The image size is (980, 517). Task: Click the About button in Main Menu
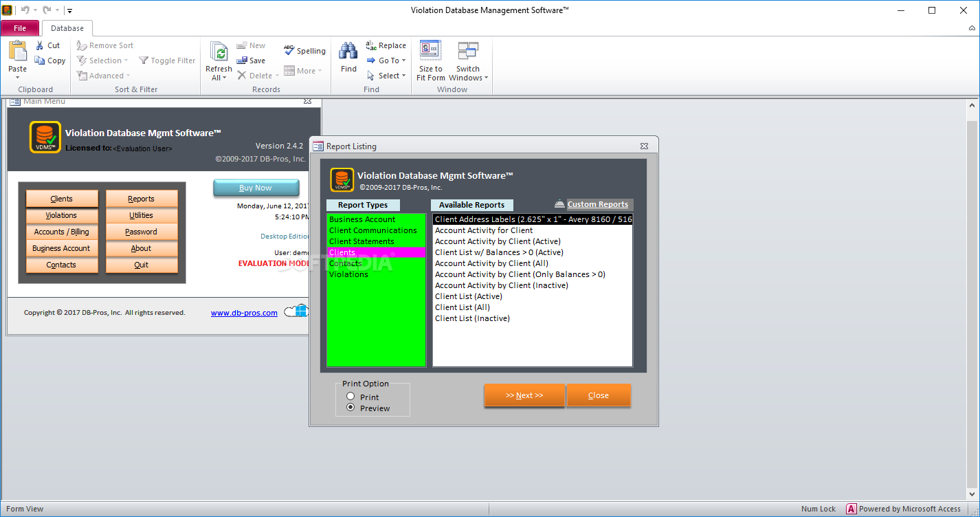tap(142, 248)
